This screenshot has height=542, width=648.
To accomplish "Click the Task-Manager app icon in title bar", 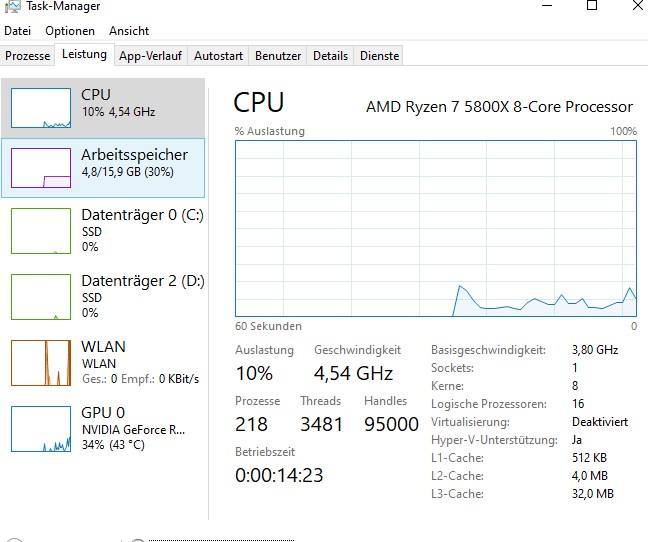I will (x=12, y=6).
